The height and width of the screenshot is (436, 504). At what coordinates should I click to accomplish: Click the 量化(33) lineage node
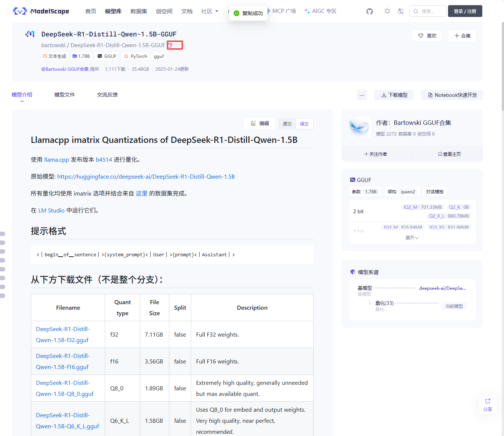point(384,303)
